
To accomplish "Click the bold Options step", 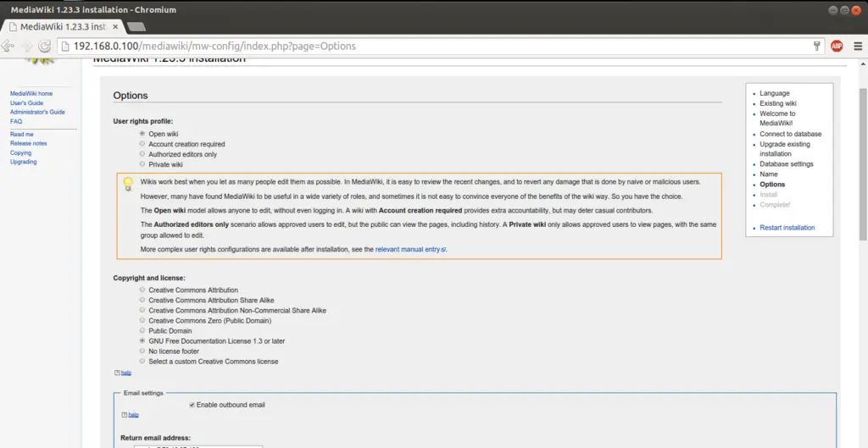I will [x=772, y=184].
